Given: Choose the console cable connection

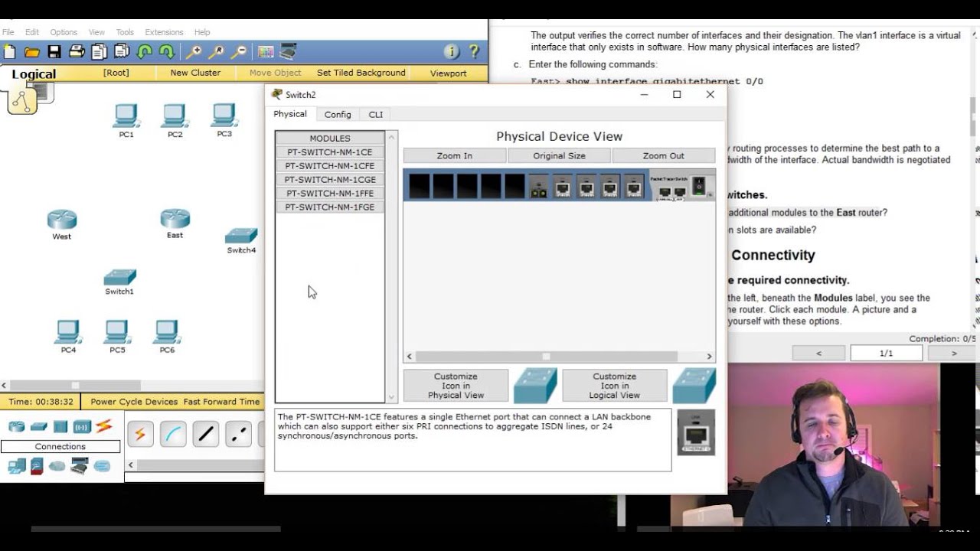Looking at the screenshot, I should 173,434.
